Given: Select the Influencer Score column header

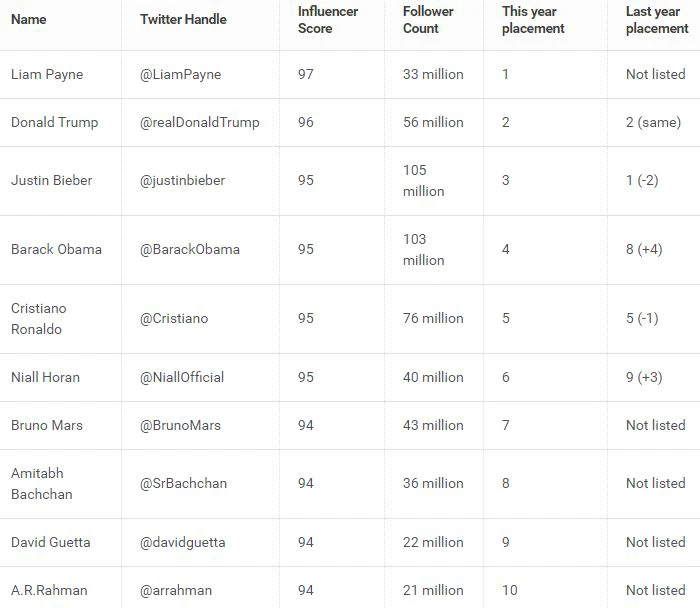Looking at the screenshot, I should [x=328, y=20].
